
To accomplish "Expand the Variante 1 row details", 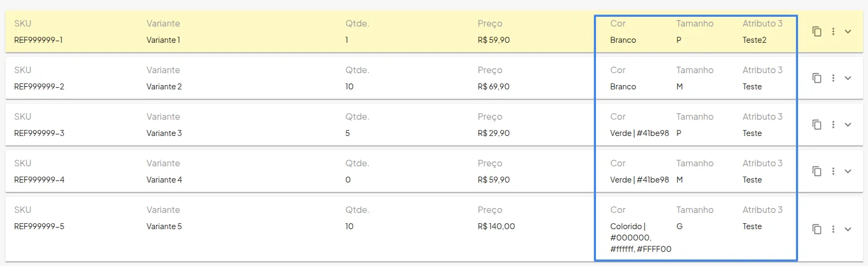I will point(848,31).
